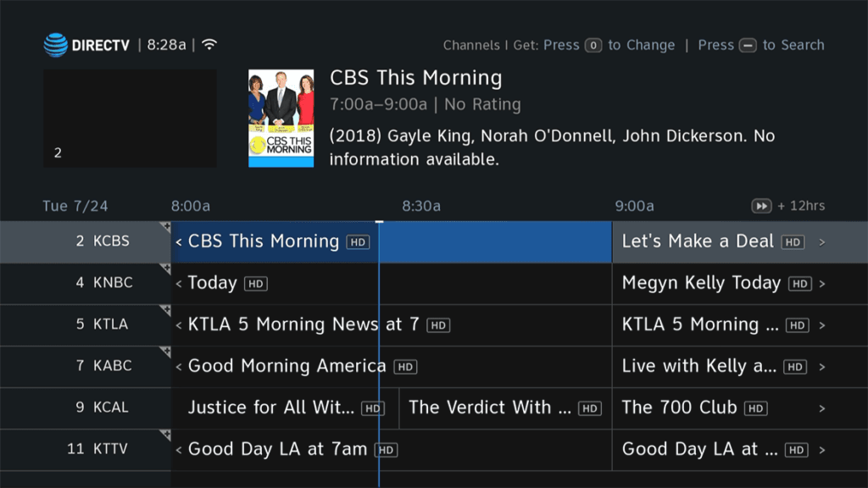The image size is (868, 488).
Task: Click the CBS This Morning poster thumbnail
Action: pyautogui.click(x=281, y=119)
